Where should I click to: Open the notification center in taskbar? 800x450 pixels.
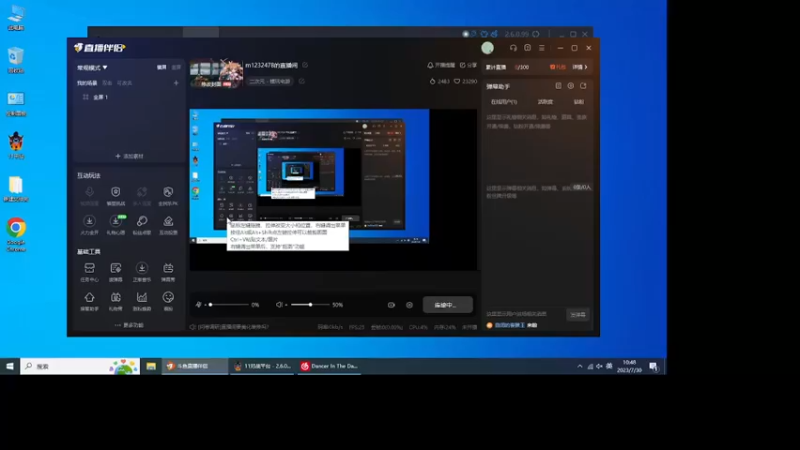pos(654,366)
